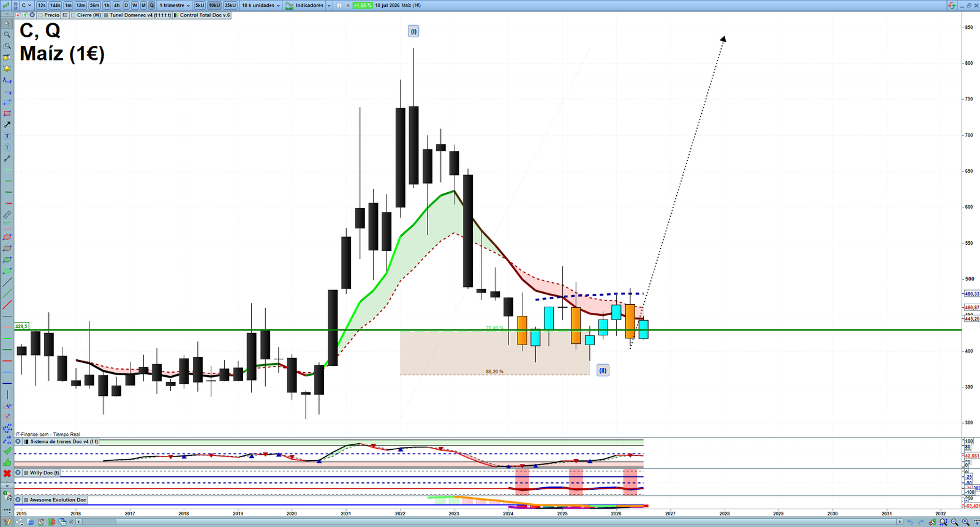The height and width of the screenshot is (527, 980).
Task: Select the red diagonal trend line tool
Action: tap(7, 304)
